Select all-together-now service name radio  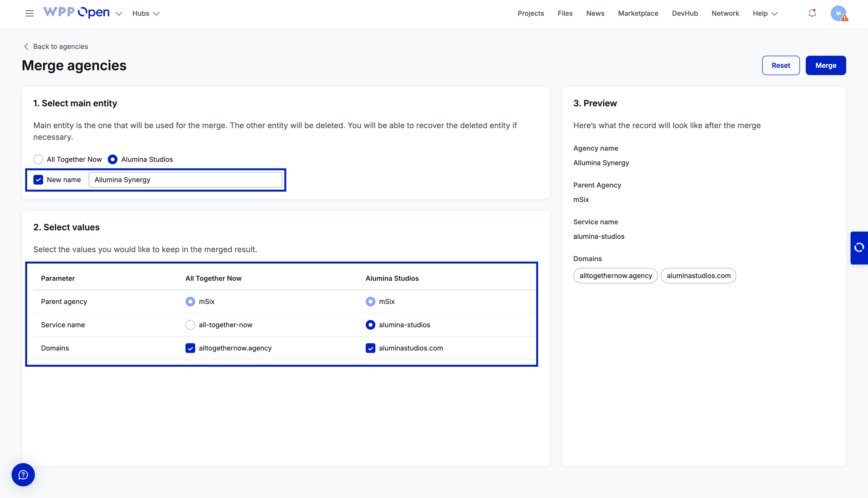190,325
